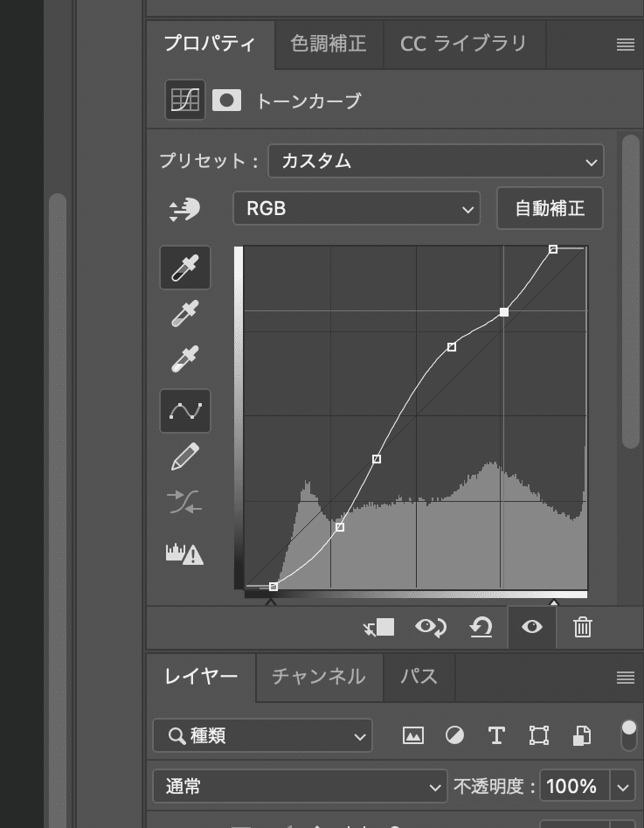The height and width of the screenshot is (828, 644).
Task: Click the 自動補正 button
Action: click(550, 208)
